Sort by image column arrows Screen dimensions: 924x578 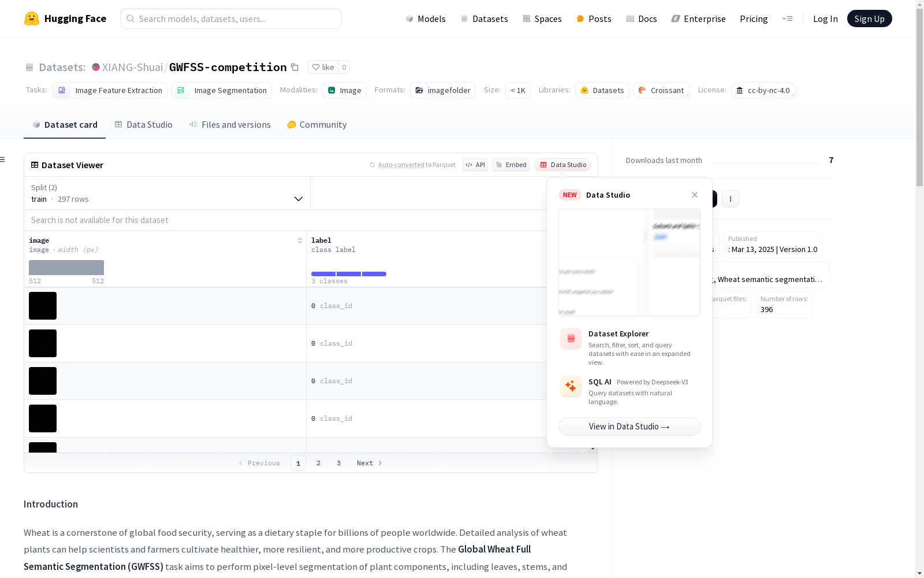point(300,240)
